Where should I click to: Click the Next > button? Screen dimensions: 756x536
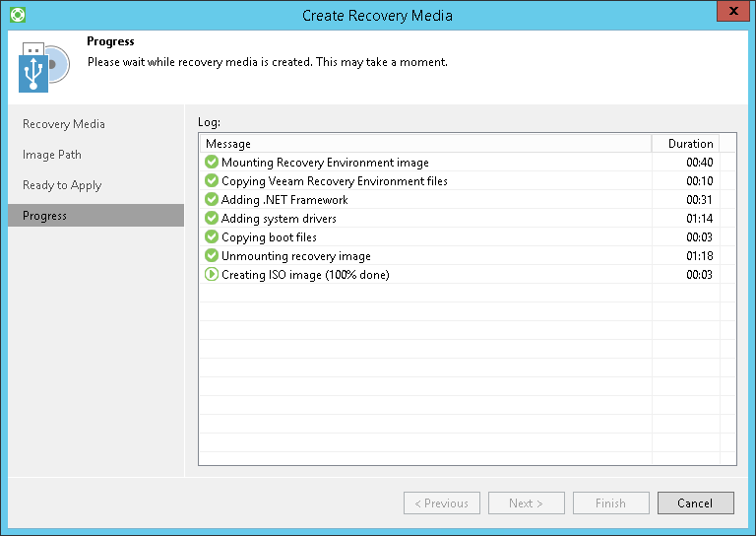(526, 503)
